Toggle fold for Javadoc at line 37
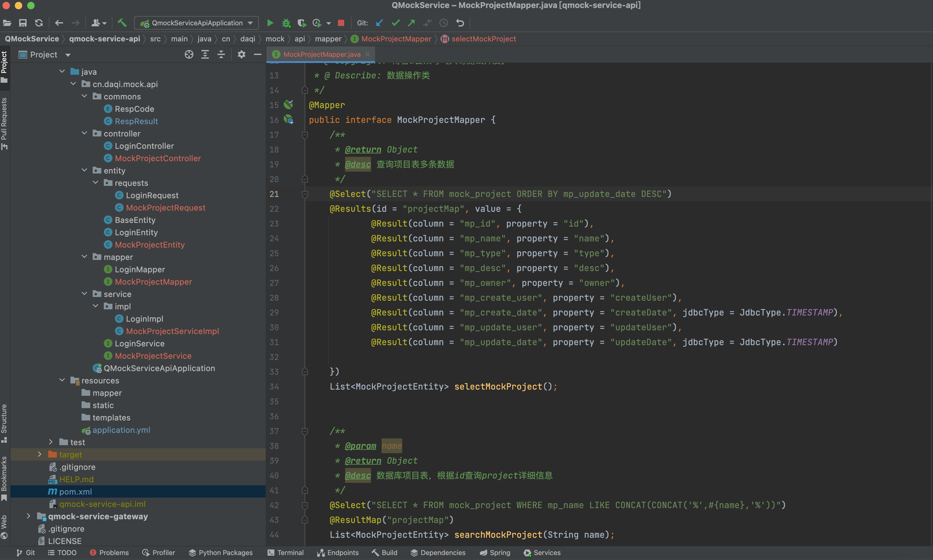Image resolution: width=933 pixels, height=560 pixels. point(305,431)
